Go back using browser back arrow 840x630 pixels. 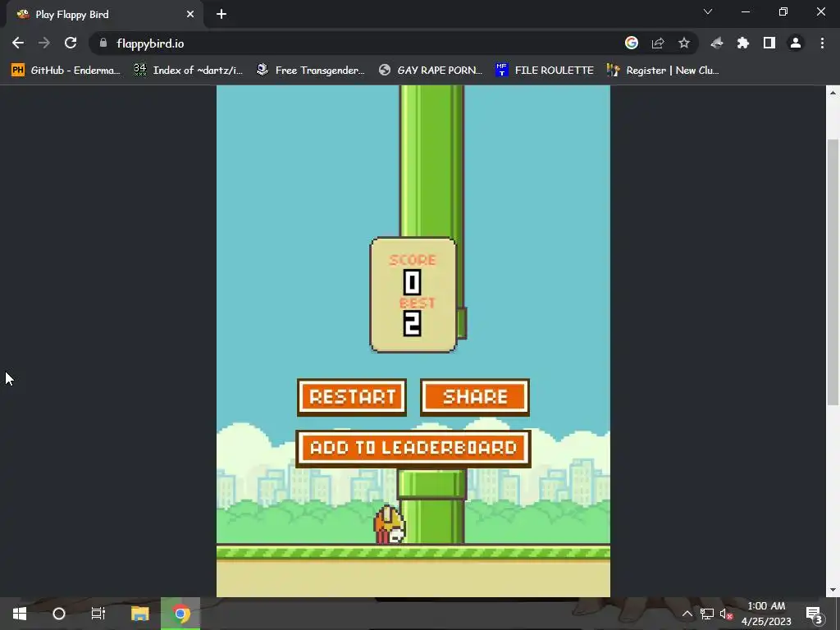[18, 43]
